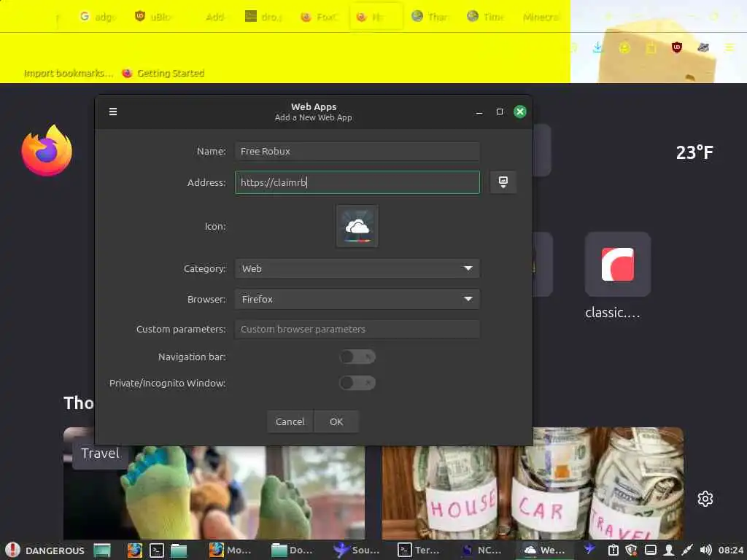The image size is (747, 560).
Task: Maximize the Web Apps window
Action: pyautogui.click(x=499, y=112)
